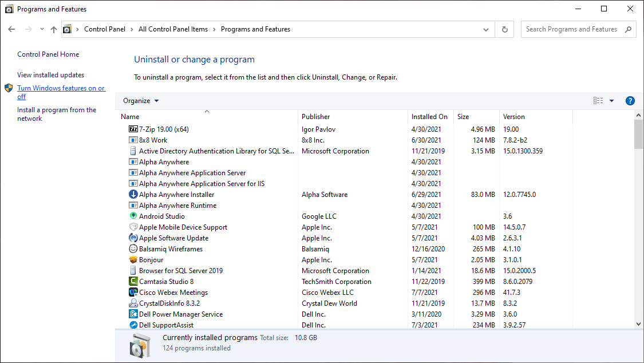
Task: Click the CrystalDiskInfo 8.3.2 icon
Action: 133,303
